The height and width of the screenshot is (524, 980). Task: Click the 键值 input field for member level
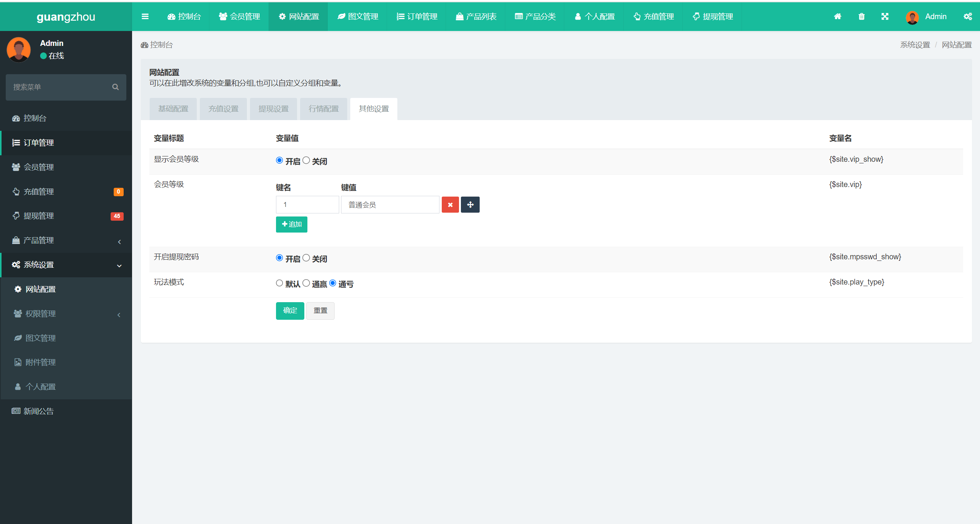tap(390, 205)
